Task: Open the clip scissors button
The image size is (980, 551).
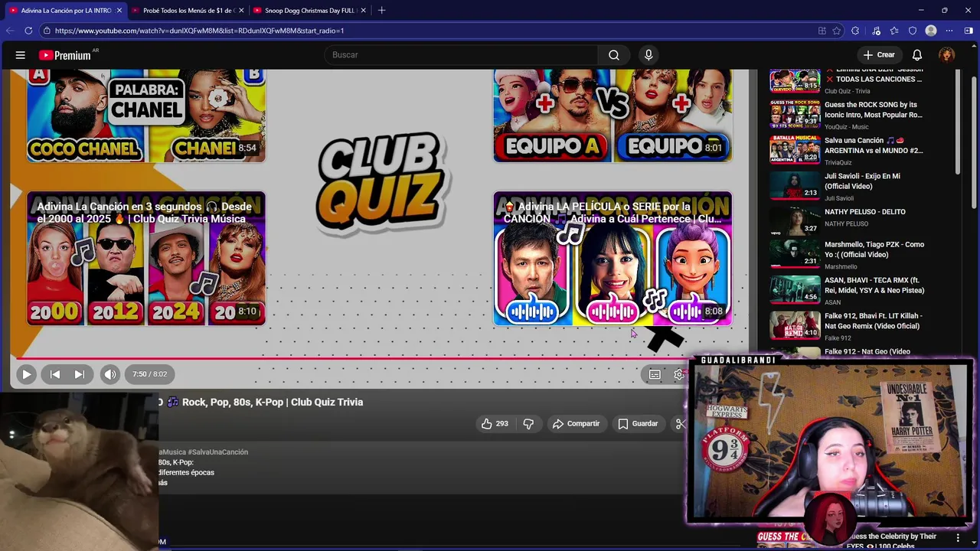Action: coord(680,423)
